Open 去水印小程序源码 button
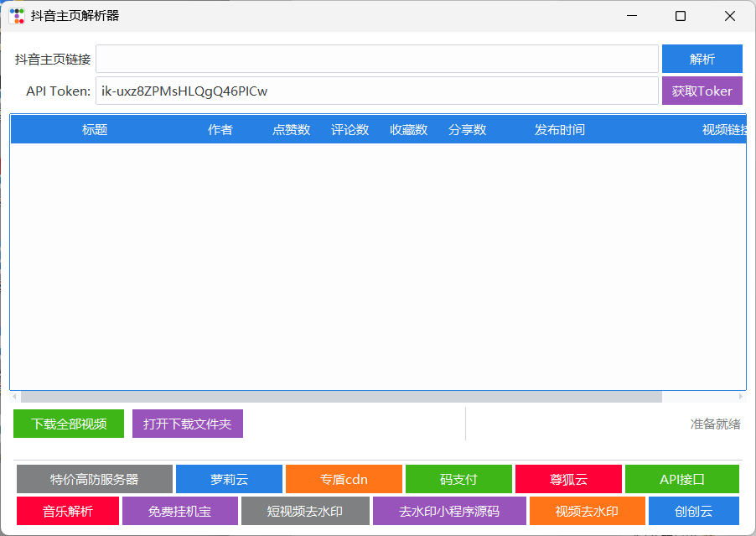The height and width of the screenshot is (536, 756). (x=449, y=511)
